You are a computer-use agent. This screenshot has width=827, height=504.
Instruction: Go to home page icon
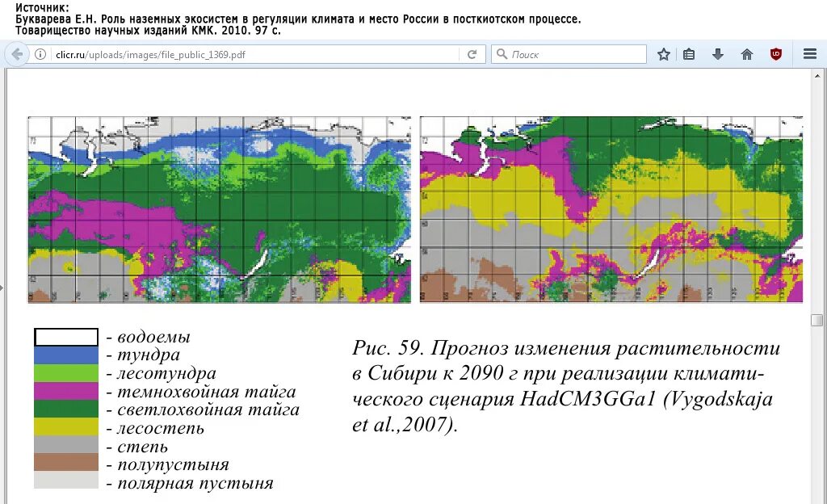click(747, 54)
